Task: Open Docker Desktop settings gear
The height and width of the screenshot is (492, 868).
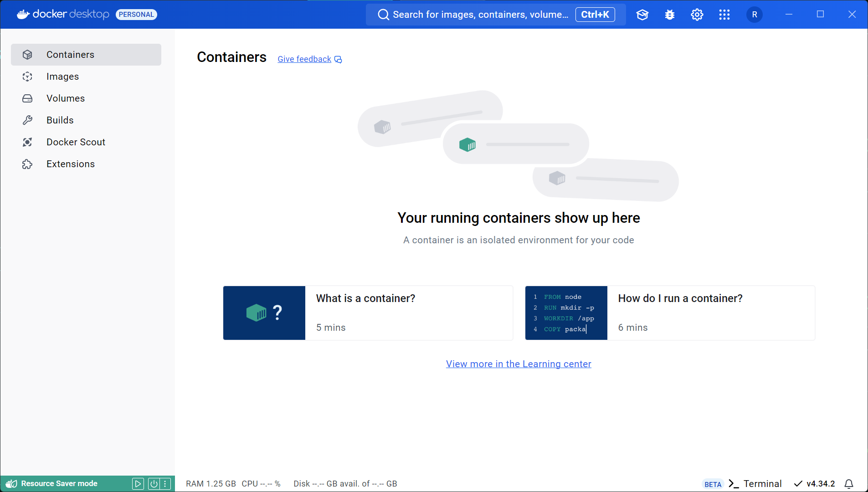Action: coord(696,14)
